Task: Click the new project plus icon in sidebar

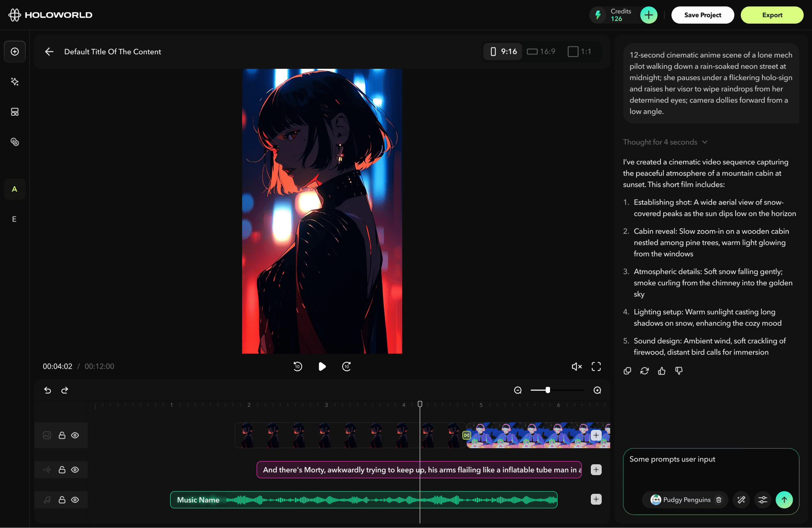Action: (x=15, y=52)
